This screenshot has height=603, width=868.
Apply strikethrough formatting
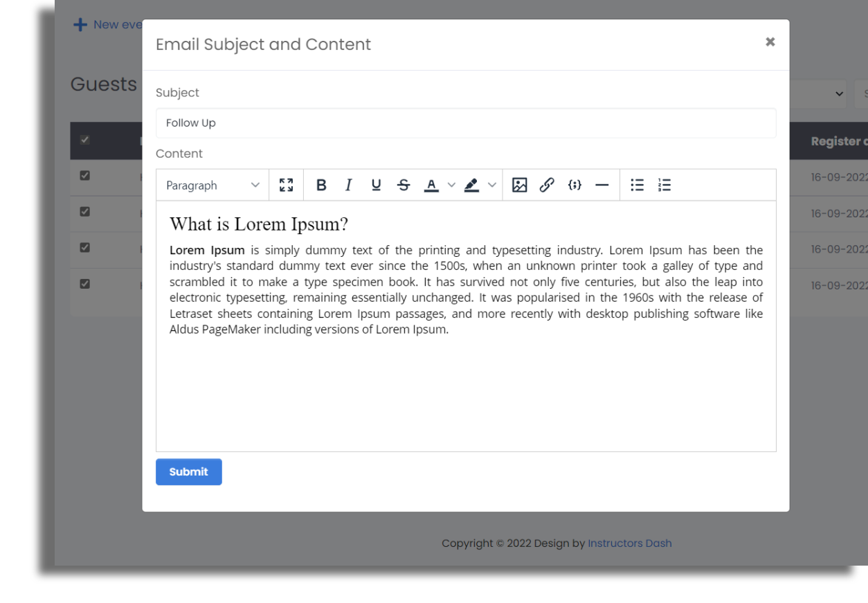tap(404, 185)
